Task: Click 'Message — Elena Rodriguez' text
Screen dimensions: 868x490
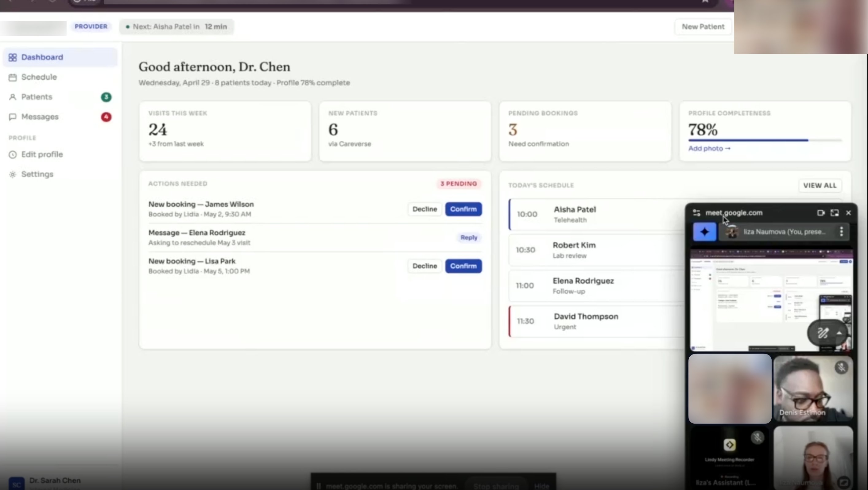Action: click(x=197, y=233)
